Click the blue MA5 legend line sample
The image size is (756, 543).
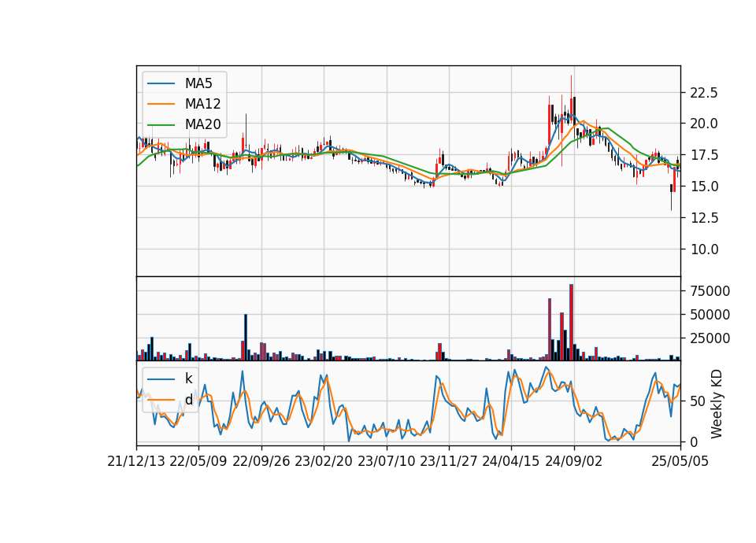click(x=161, y=83)
